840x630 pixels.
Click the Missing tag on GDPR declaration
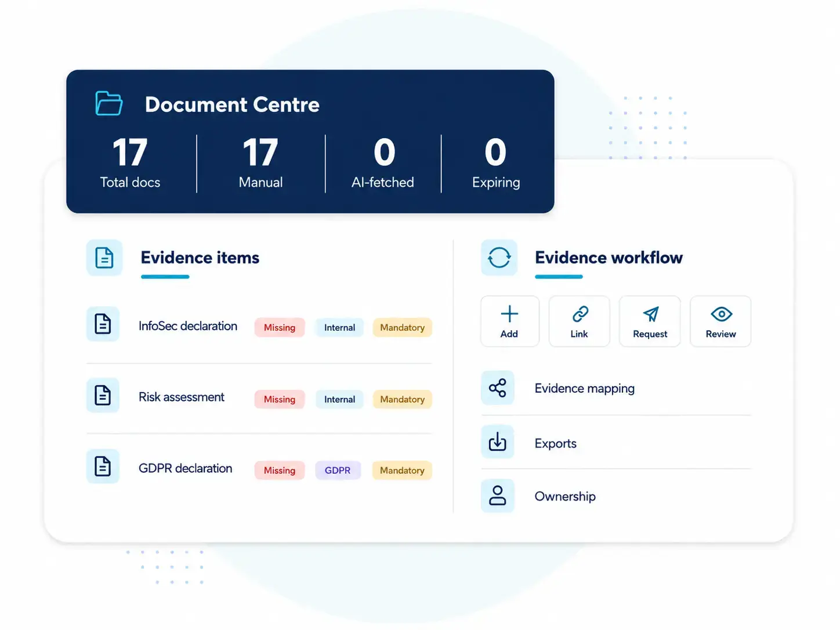click(x=280, y=470)
